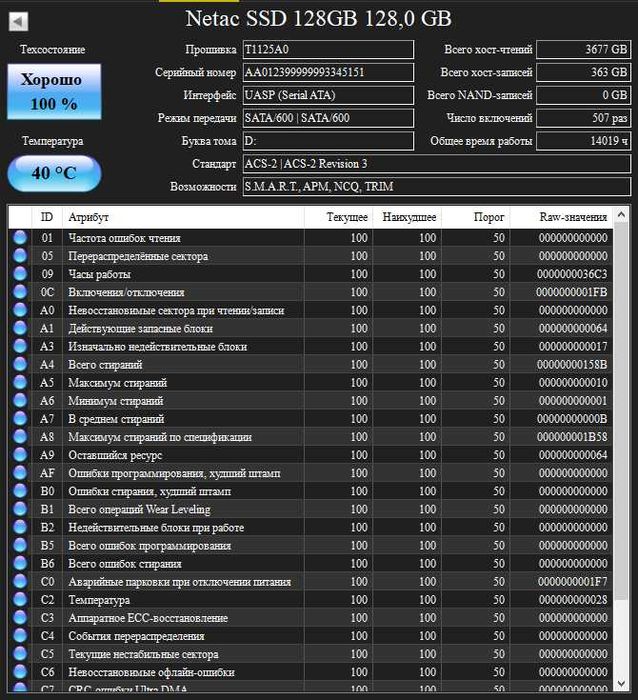Click status orb for attribute A0
638x700 pixels.
(x=20, y=310)
